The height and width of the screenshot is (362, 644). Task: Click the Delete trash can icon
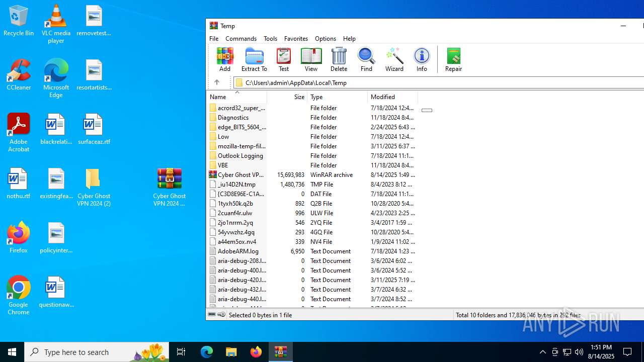click(x=339, y=60)
